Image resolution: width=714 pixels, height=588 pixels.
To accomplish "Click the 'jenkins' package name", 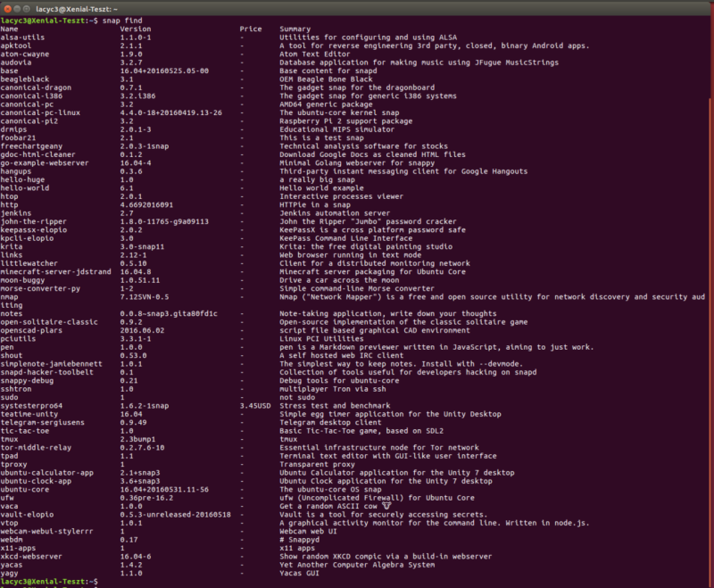I will pyautogui.click(x=16, y=213).
